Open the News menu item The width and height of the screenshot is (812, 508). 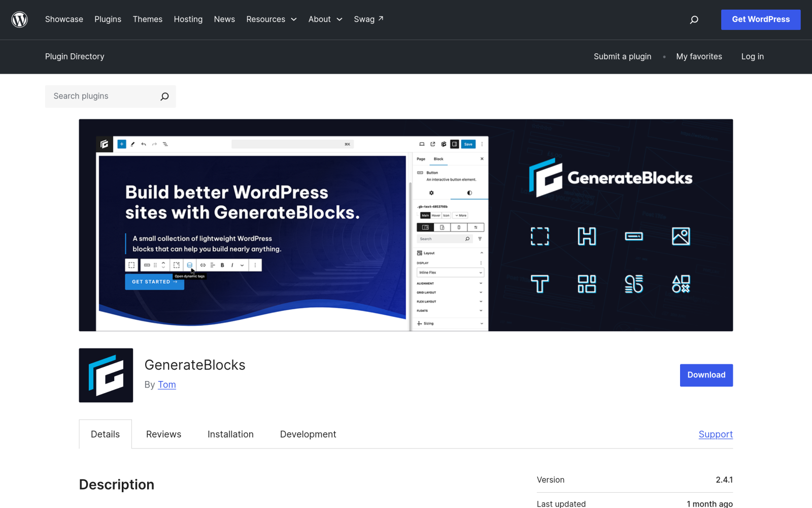point(224,19)
